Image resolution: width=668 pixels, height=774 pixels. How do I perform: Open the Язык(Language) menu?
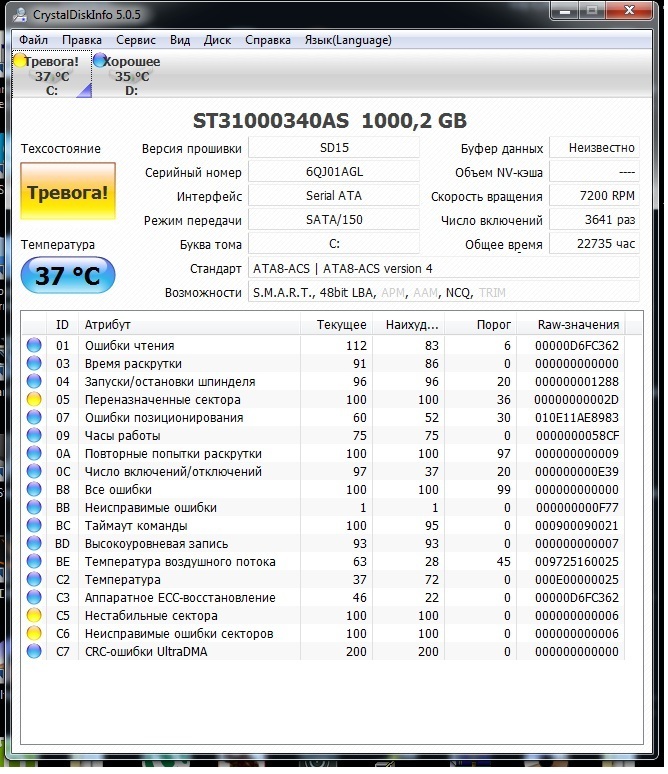[348, 40]
